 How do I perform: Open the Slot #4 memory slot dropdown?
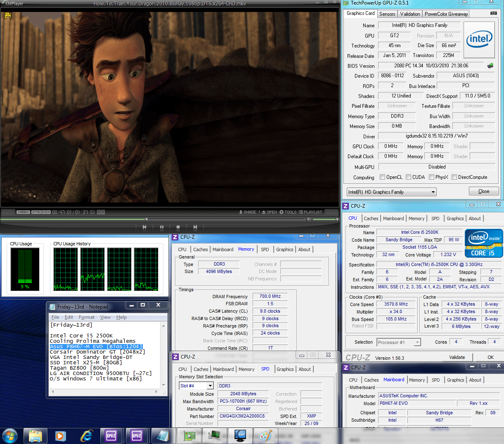tap(210, 386)
